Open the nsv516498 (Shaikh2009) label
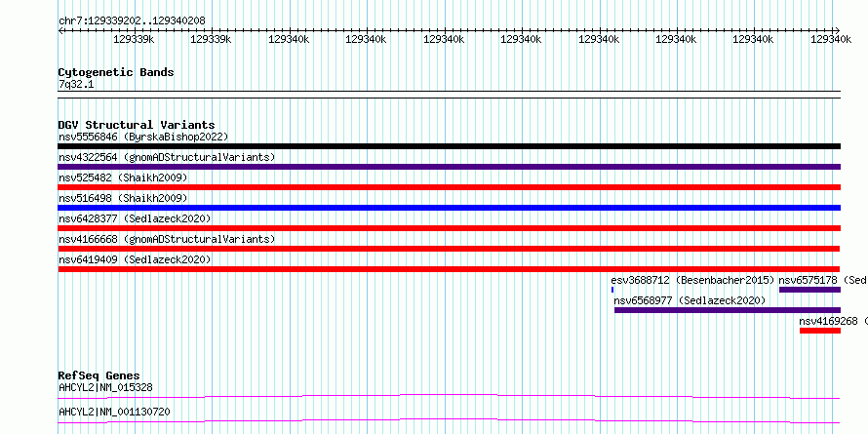868x434 pixels. pyautogui.click(x=123, y=198)
